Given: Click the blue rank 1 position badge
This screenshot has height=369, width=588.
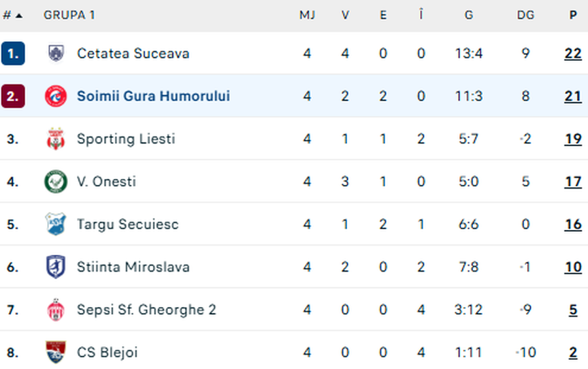Looking at the screenshot, I should 13,54.
